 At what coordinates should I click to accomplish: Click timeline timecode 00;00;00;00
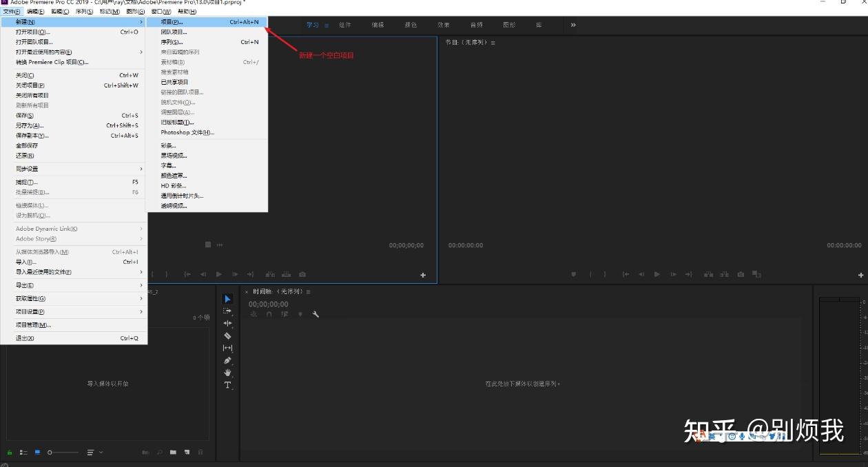tap(269, 304)
